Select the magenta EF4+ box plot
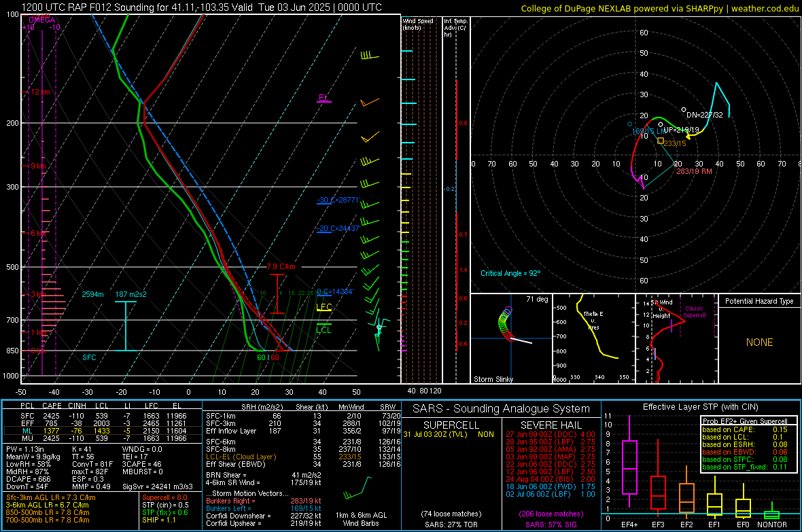Viewport: 802px width, 532px height. (629, 467)
